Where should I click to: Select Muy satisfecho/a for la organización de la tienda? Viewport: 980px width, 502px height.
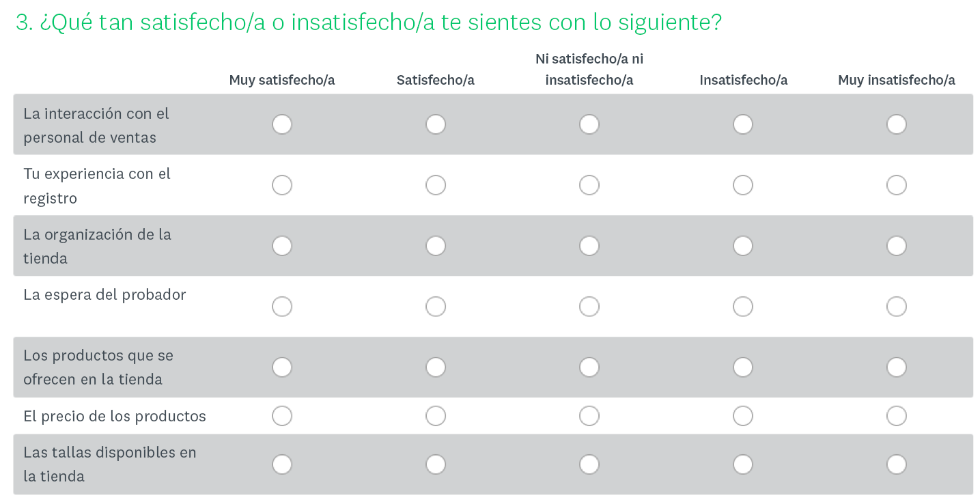click(282, 245)
